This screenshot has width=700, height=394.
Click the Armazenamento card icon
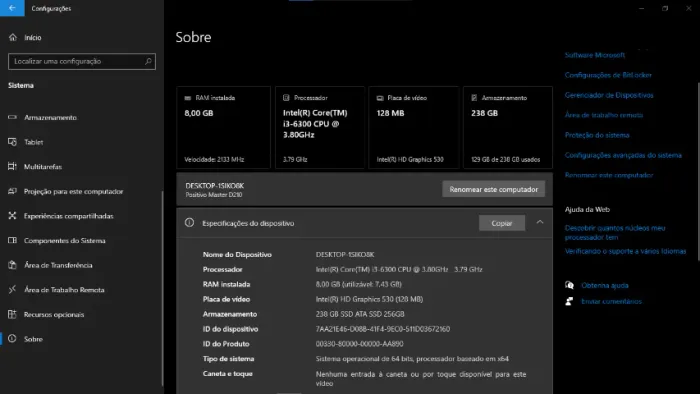click(x=474, y=98)
